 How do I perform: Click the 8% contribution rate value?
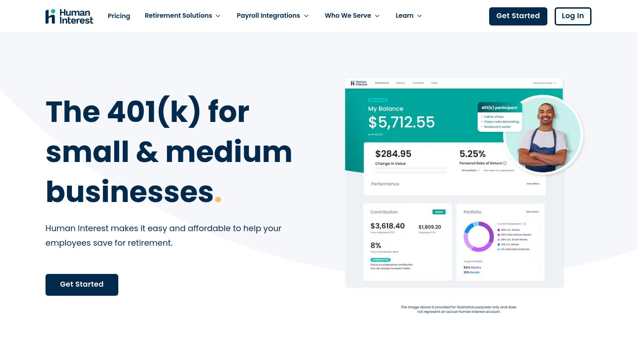375,245
